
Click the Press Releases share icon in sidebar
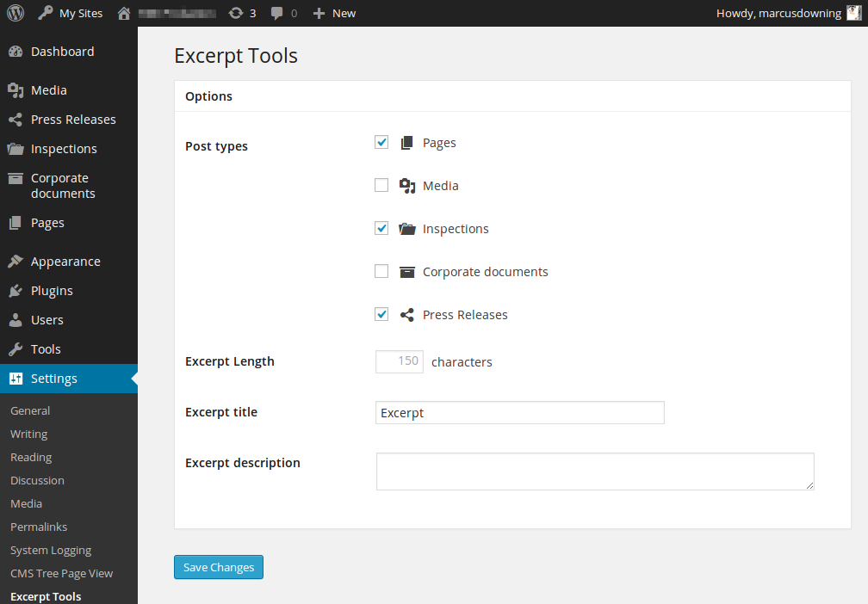tap(15, 120)
